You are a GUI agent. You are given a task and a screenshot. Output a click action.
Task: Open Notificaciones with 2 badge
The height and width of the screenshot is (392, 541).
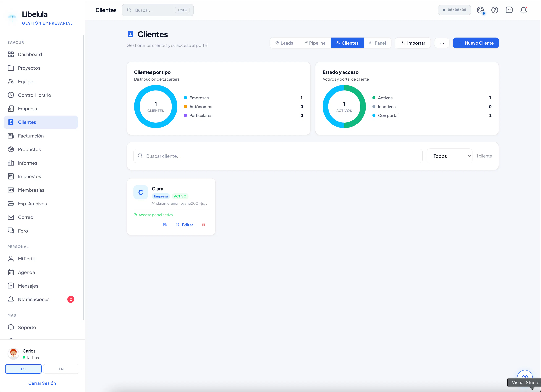[x=41, y=299]
